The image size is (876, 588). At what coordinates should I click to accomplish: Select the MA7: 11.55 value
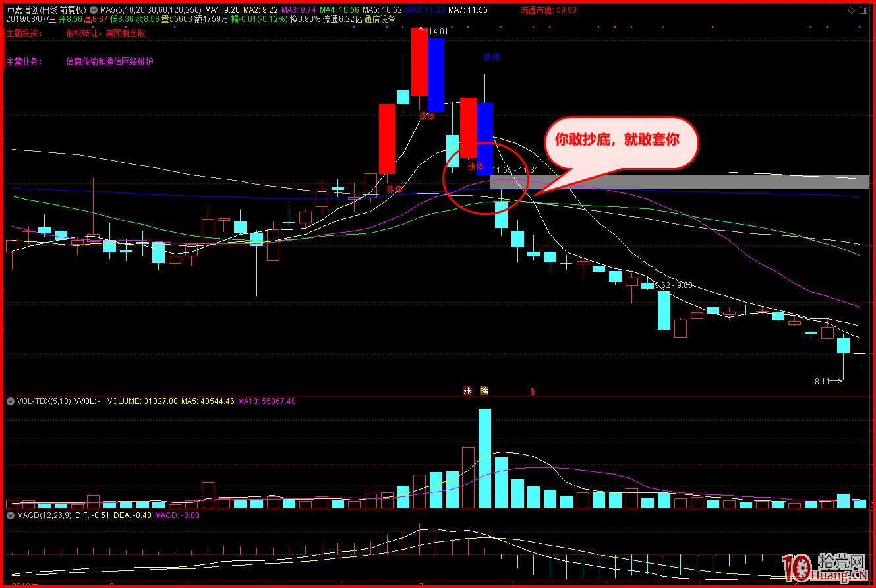coord(468,10)
